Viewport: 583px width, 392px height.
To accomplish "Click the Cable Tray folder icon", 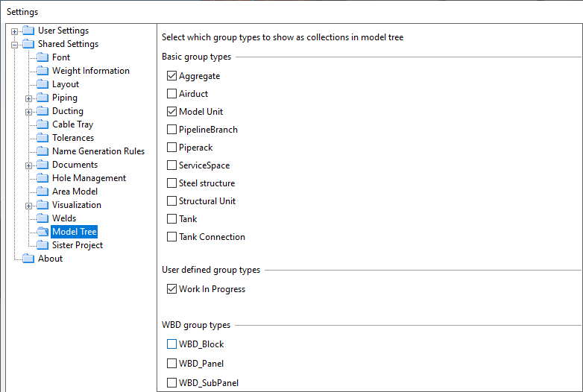I will click(x=42, y=124).
